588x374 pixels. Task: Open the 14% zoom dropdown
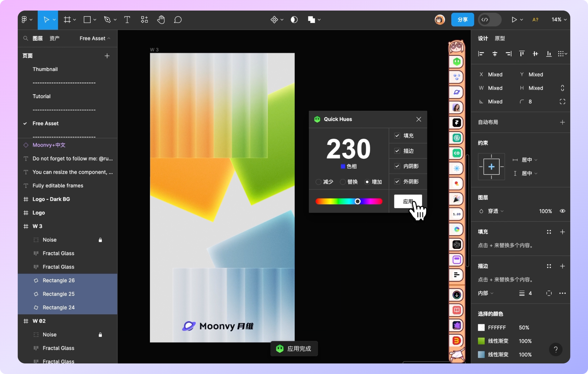559,20
